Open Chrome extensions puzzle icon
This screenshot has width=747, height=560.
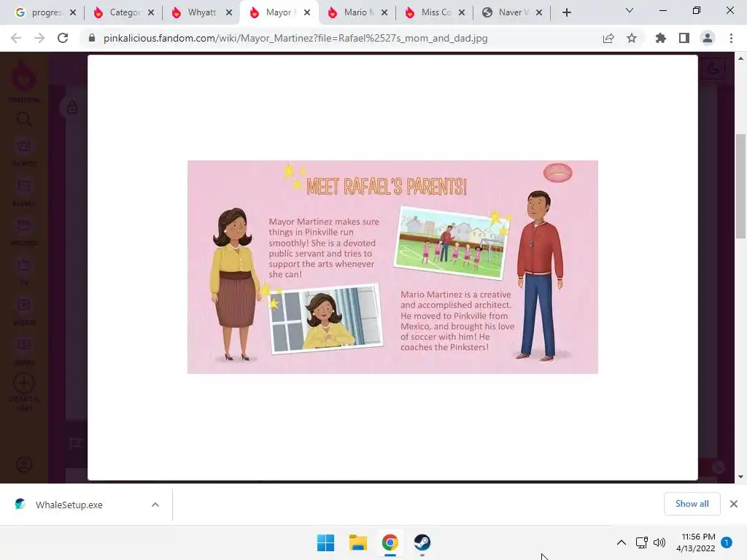click(661, 38)
